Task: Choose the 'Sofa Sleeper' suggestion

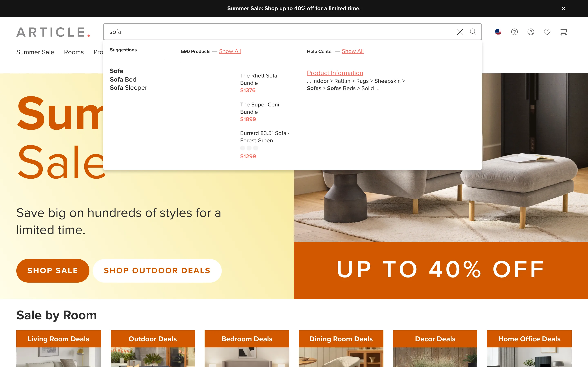Action: tap(128, 88)
